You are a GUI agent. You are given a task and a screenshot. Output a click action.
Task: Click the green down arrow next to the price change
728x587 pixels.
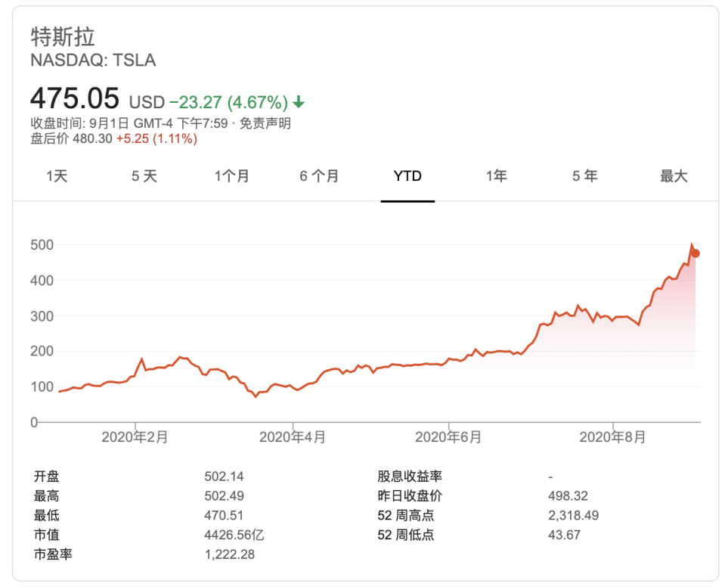click(x=299, y=102)
